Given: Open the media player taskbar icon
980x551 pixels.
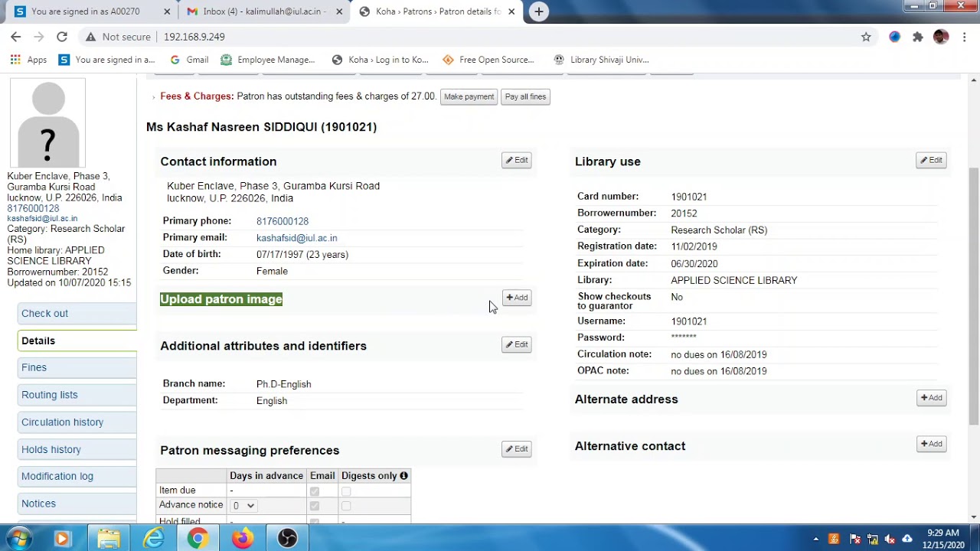Looking at the screenshot, I should pyautogui.click(x=62, y=539).
